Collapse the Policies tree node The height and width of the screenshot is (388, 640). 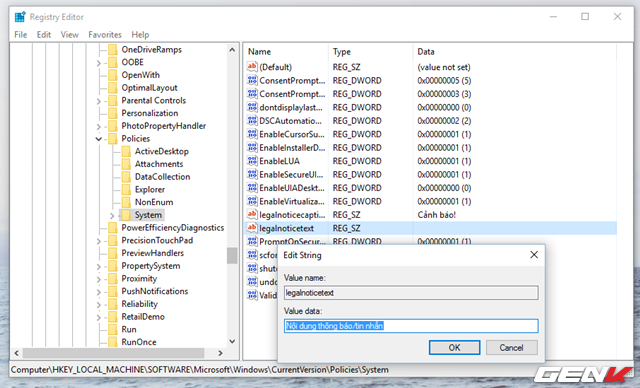pos(99,139)
